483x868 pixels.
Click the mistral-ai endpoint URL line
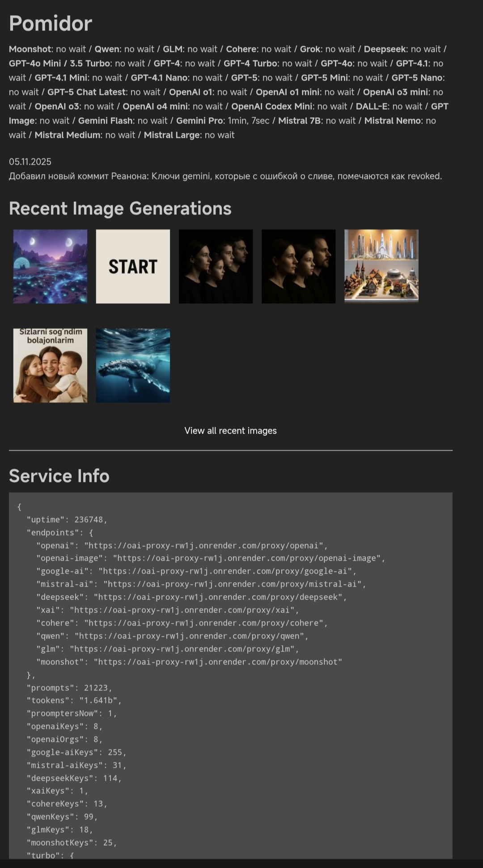click(201, 584)
